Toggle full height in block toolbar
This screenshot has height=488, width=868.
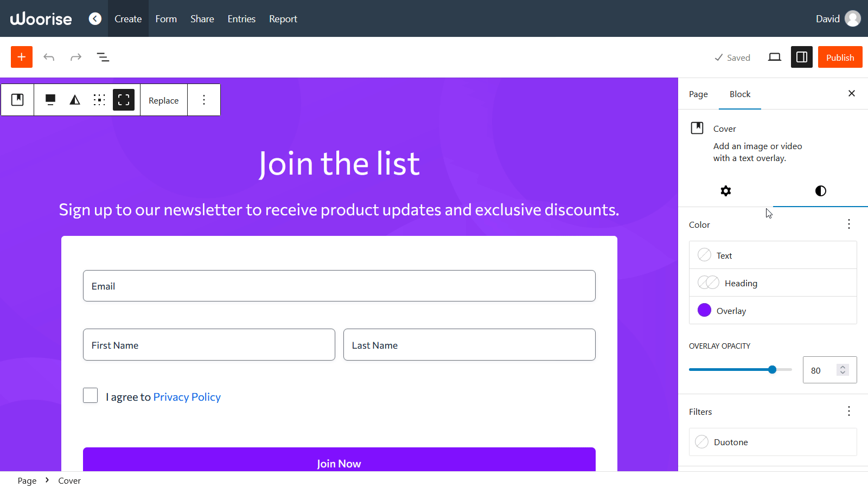[124, 100]
